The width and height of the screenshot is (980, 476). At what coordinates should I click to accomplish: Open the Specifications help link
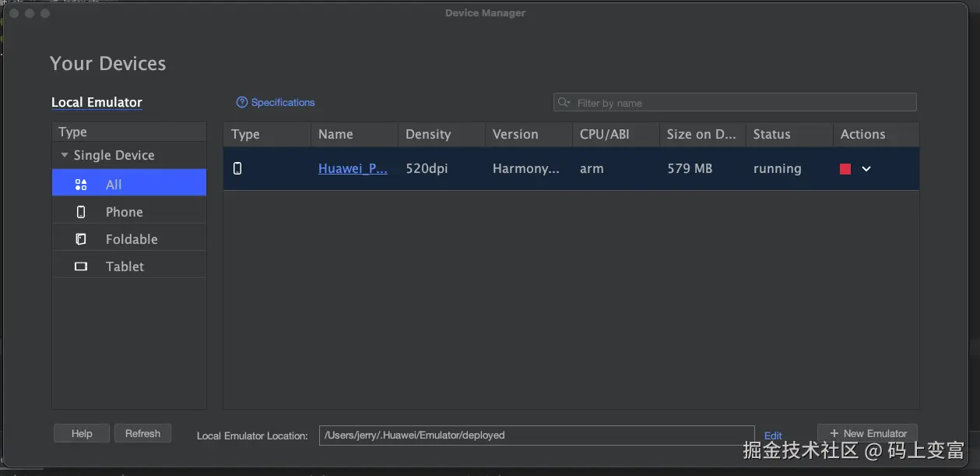pyautogui.click(x=283, y=103)
